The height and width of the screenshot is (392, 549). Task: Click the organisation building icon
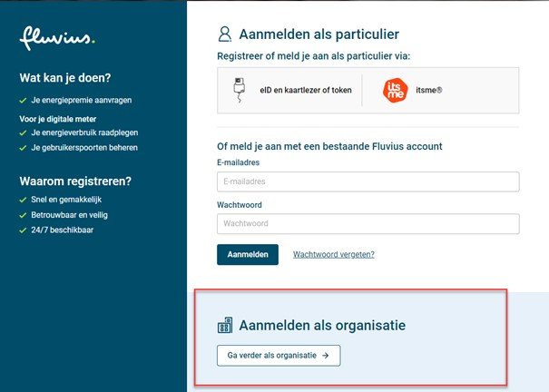[x=225, y=325]
